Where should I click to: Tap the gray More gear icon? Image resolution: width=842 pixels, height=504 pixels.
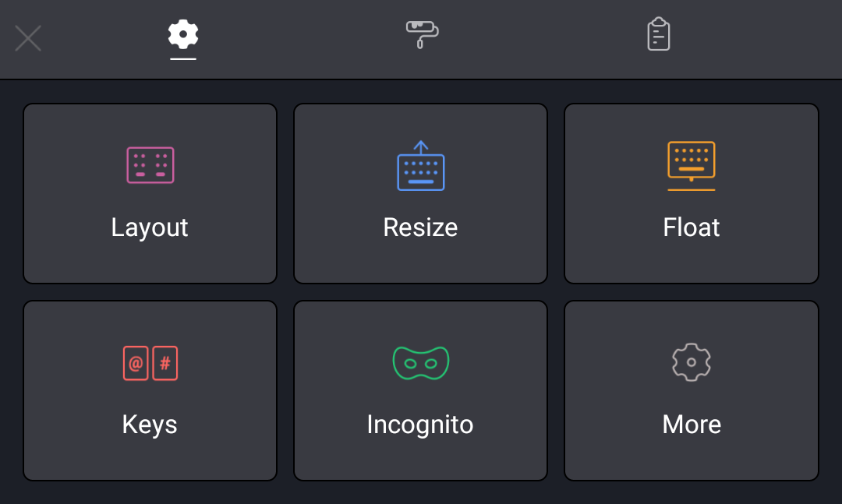pyautogui.click(x=691, y=362)
